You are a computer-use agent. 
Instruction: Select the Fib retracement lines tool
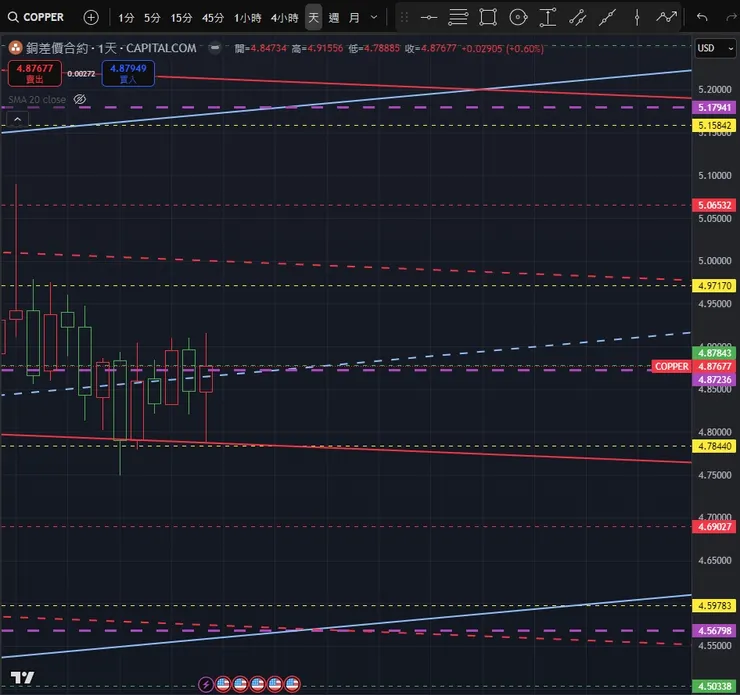coord(458,17)
